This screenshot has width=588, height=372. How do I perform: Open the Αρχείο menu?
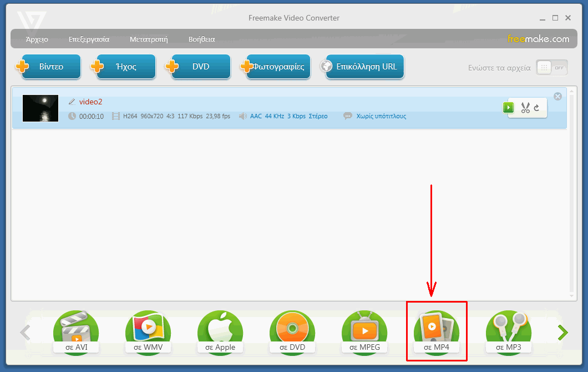37,39
